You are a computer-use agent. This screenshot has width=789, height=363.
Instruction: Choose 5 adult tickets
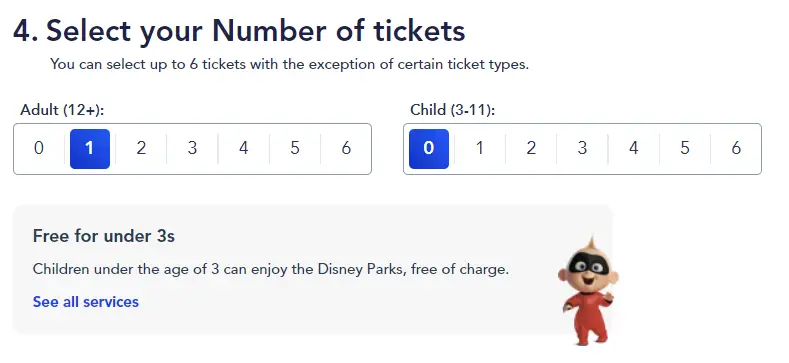[x=295, y=149]
